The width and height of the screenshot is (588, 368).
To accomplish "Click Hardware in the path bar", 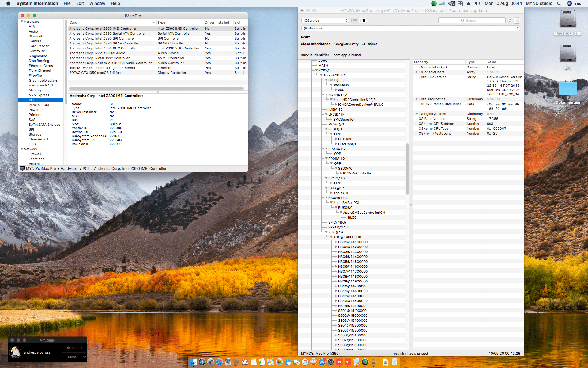I will 69,169.
